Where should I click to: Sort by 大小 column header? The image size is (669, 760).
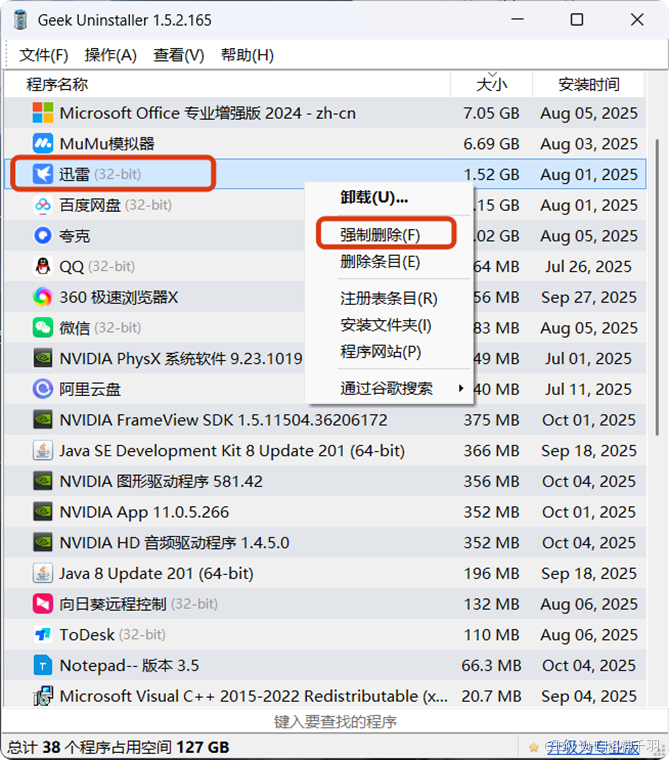point(492,84)
